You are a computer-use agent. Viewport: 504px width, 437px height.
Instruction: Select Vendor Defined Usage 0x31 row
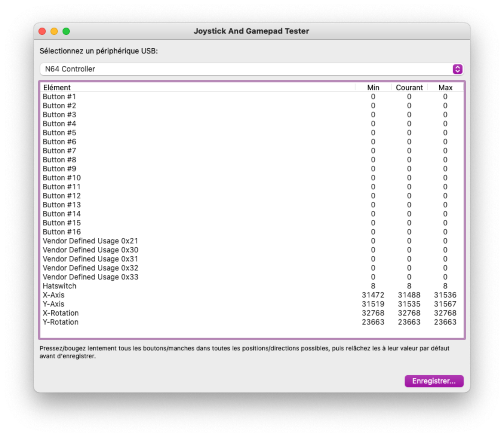tap(252, 259)
